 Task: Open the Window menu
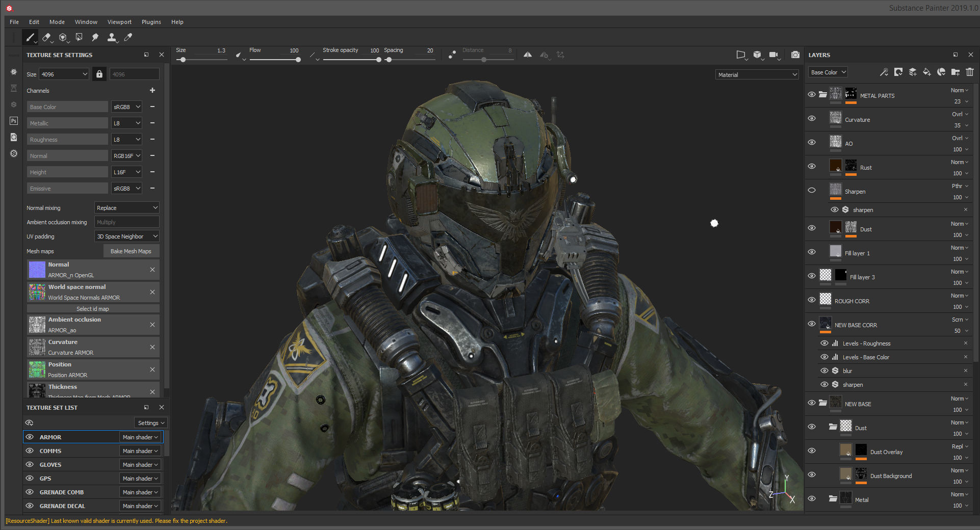pyautogui.click(x=86, y=22)
